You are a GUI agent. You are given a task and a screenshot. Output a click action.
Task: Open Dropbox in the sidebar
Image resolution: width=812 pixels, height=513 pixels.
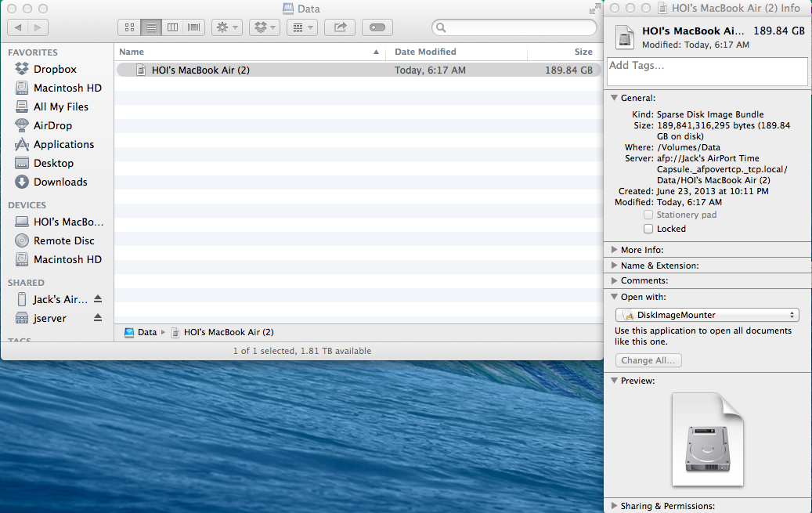(55, 69)
